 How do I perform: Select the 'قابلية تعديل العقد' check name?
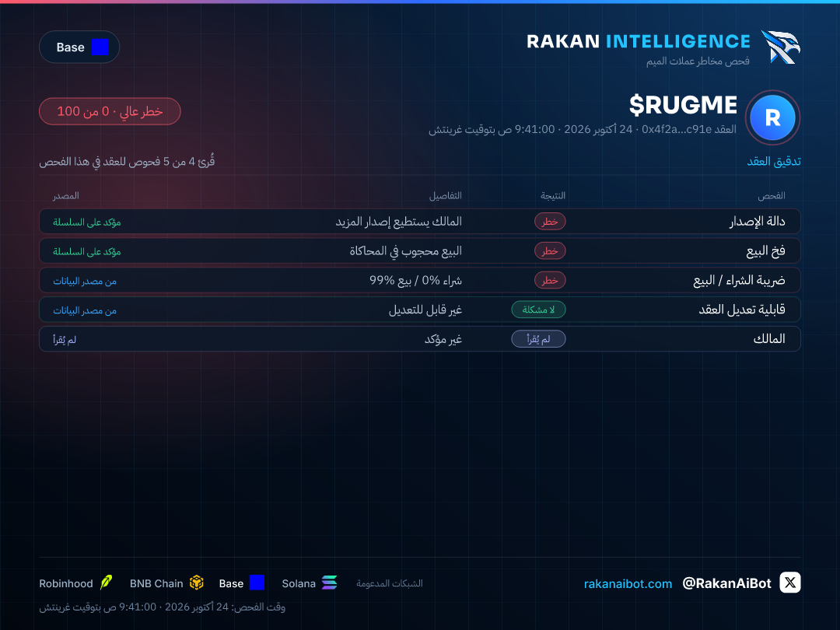(742, 310)
